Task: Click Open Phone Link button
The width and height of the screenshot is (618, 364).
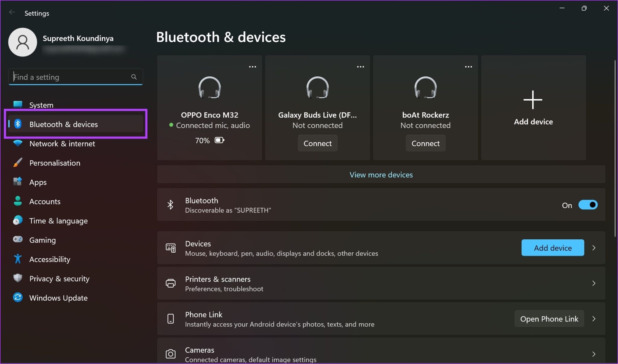Action: click(549, 319)
